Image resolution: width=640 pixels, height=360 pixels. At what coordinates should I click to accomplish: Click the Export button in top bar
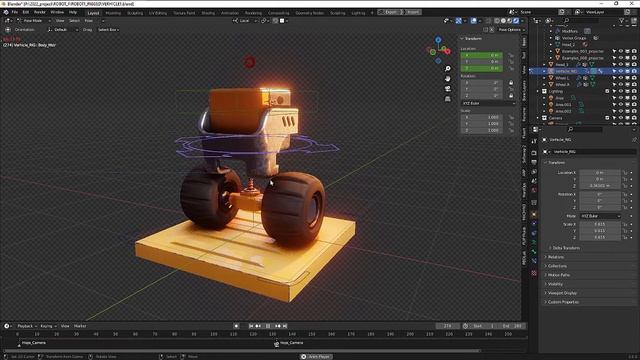pos(390,12)
